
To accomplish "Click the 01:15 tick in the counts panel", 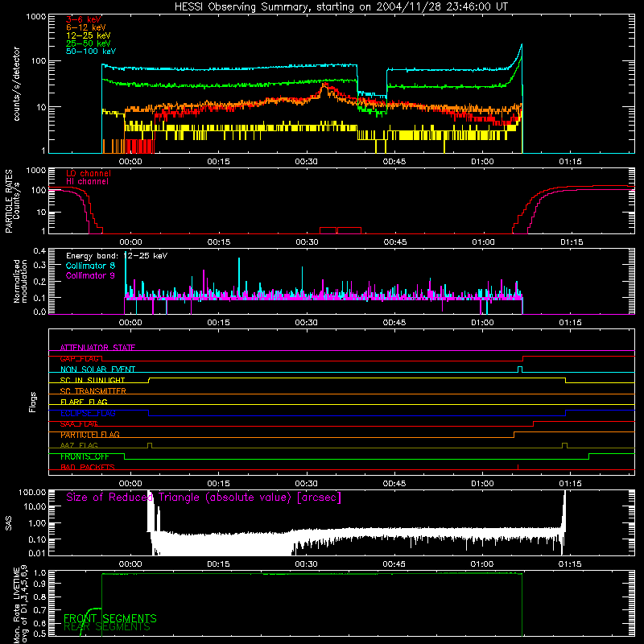I will [570, 162].
